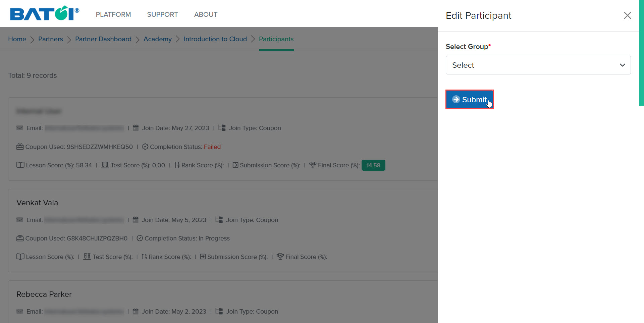
Task: Click the coupon icon before 9SHSEDZZWMHKEQ50
Action: click(20, 147)
